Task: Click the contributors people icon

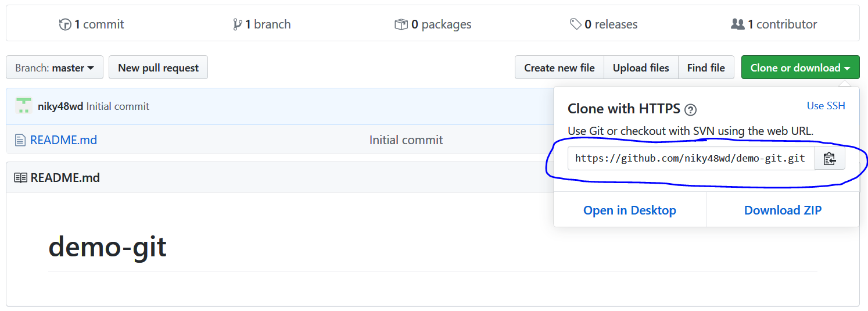Action: 737,24
